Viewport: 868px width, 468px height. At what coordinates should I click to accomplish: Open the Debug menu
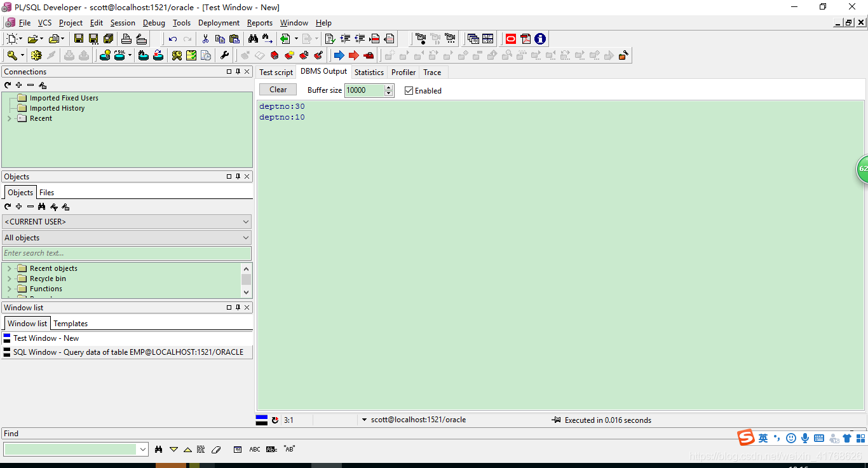(x=154, y=23)
